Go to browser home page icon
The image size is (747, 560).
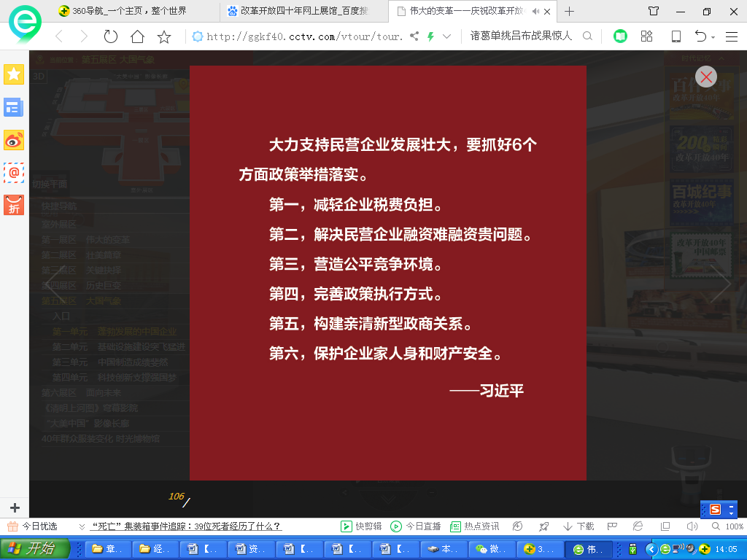137,36
